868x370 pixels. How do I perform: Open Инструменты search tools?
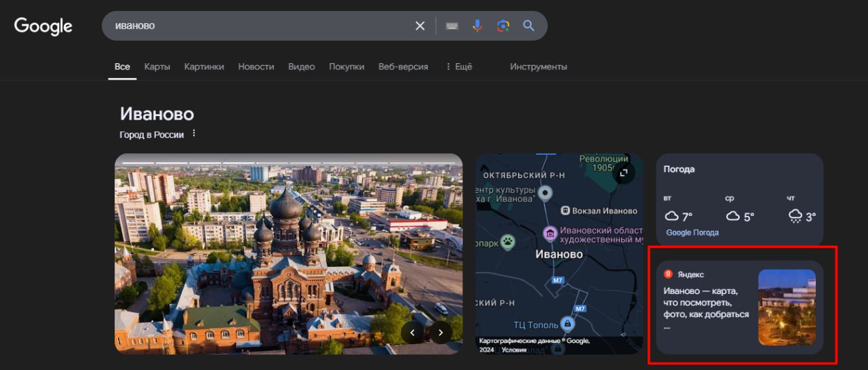tap(538, 67)
